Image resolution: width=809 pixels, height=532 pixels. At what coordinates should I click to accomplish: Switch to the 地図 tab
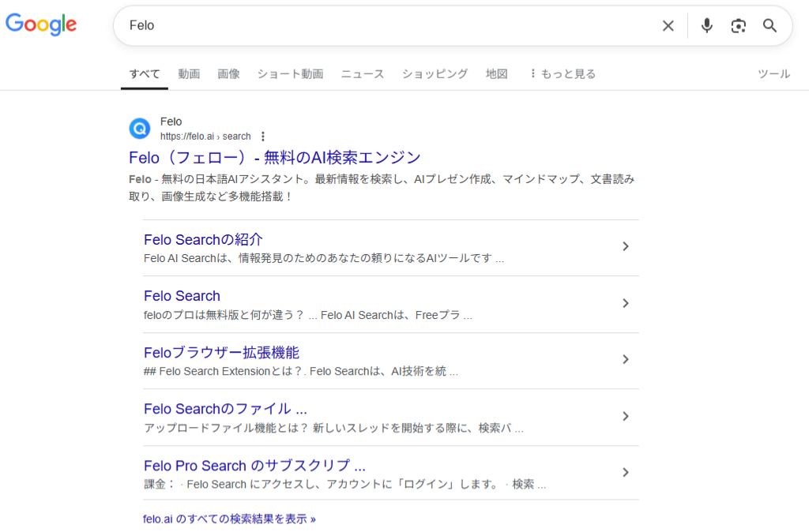pos(497,73)
